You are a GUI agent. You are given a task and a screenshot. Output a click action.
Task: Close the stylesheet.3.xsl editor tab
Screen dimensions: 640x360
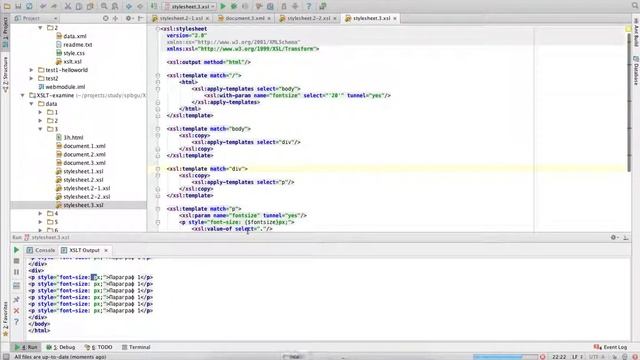tap(395, 18)
